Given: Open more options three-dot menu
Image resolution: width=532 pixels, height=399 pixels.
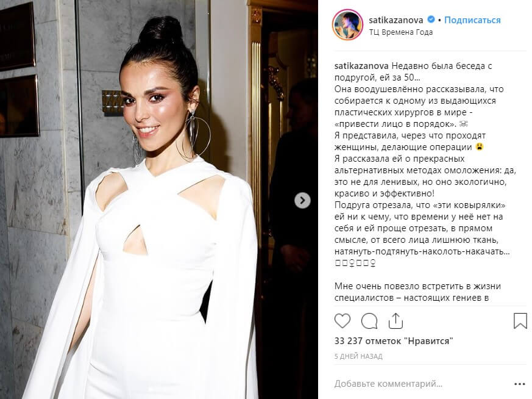Looking at the screenshot, I should click(519, 384).
